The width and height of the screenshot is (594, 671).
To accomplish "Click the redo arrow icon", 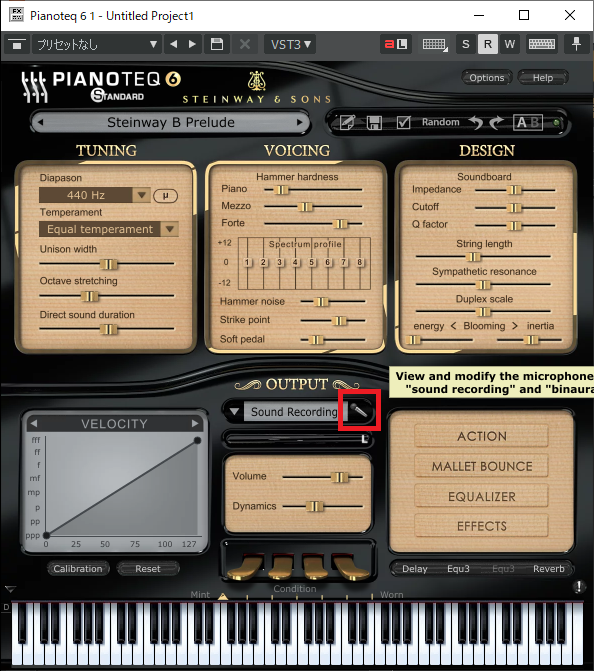I will click(x=496, y=123).
